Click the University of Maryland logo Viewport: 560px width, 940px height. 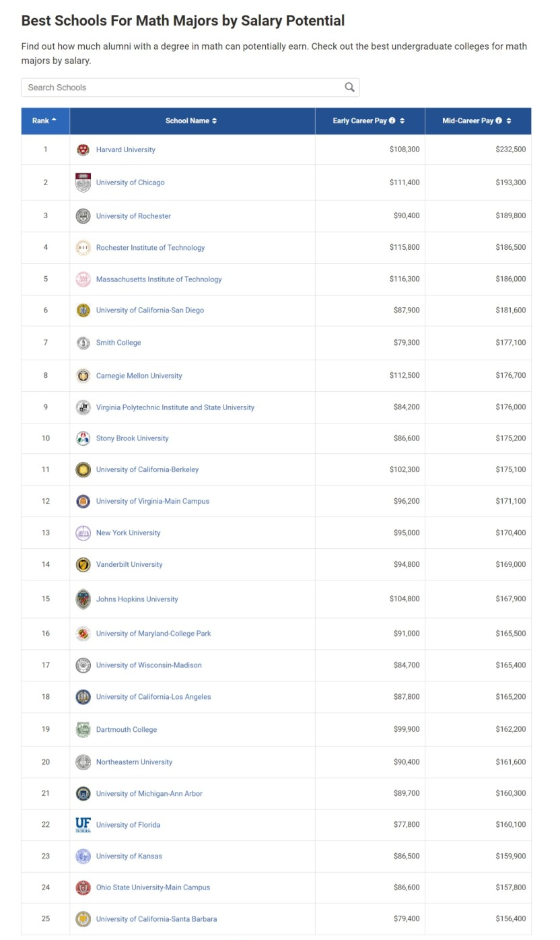pos(83,634)
